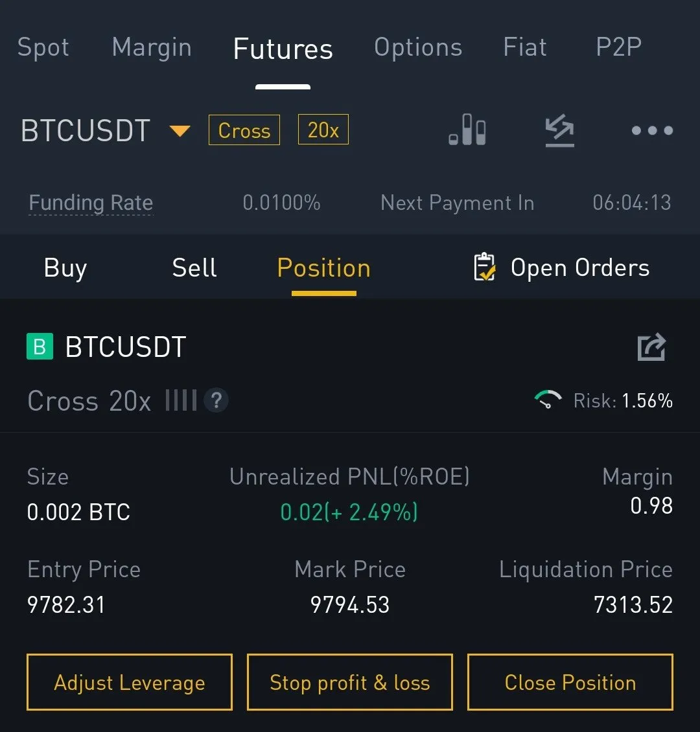Open the Options tab

point(418,47)
